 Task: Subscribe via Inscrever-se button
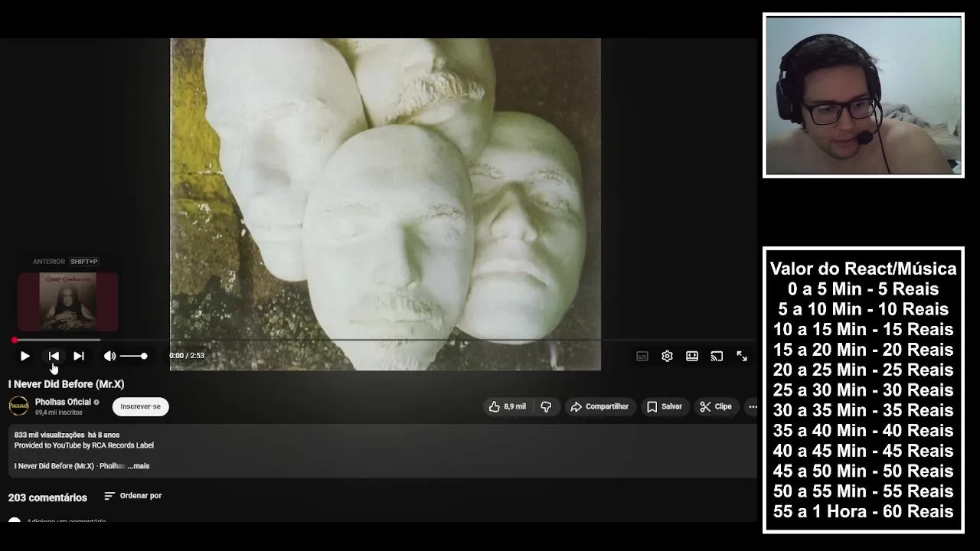(x=141, y=406)
